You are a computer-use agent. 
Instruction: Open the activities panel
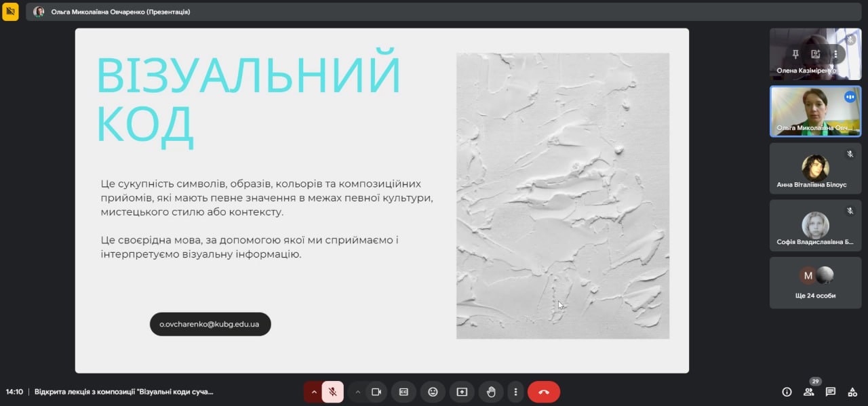click(x=852, y=392)
